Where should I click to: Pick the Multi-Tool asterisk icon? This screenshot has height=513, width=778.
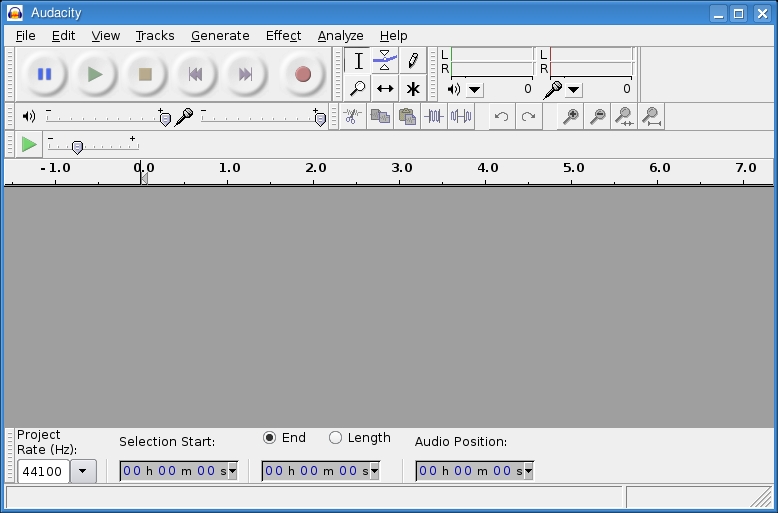point(412,88)
